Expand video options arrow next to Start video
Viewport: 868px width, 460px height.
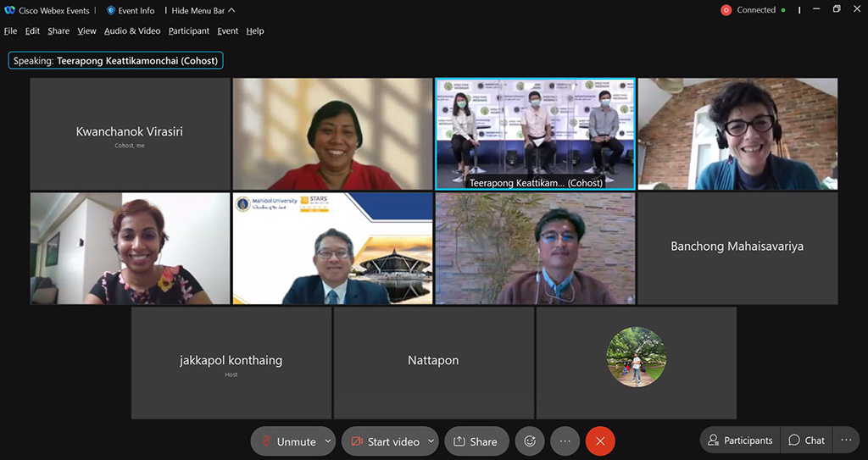pyautogui.click(x=431, y=441)
